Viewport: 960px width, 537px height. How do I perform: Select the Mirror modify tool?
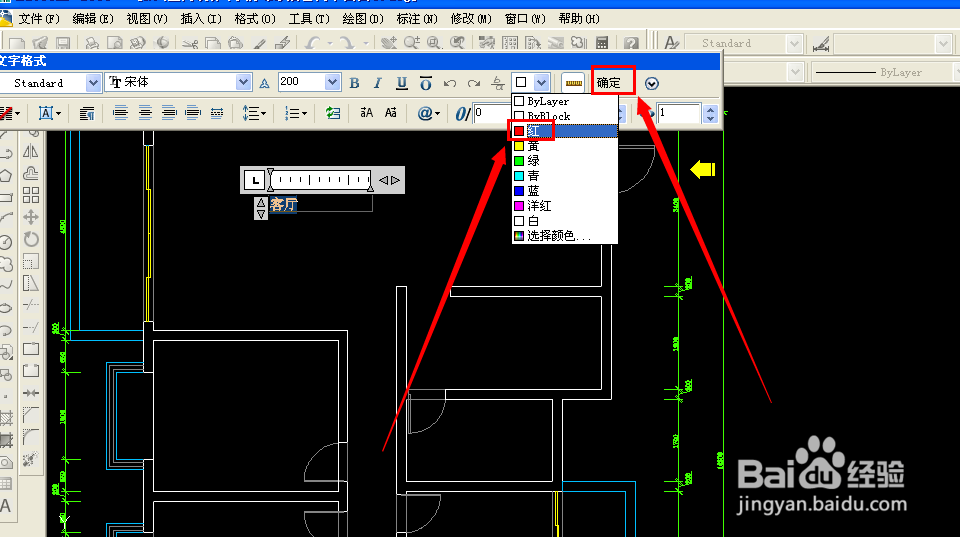click(x=31, y=151)
